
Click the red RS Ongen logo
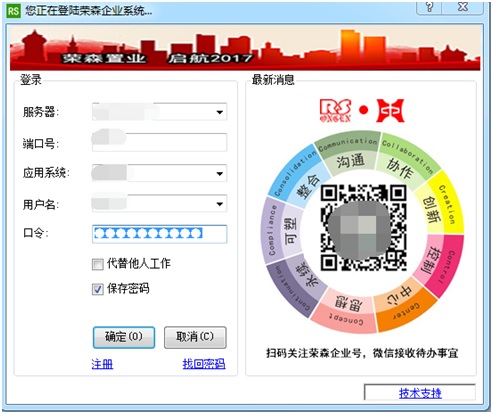coord(336,111)
